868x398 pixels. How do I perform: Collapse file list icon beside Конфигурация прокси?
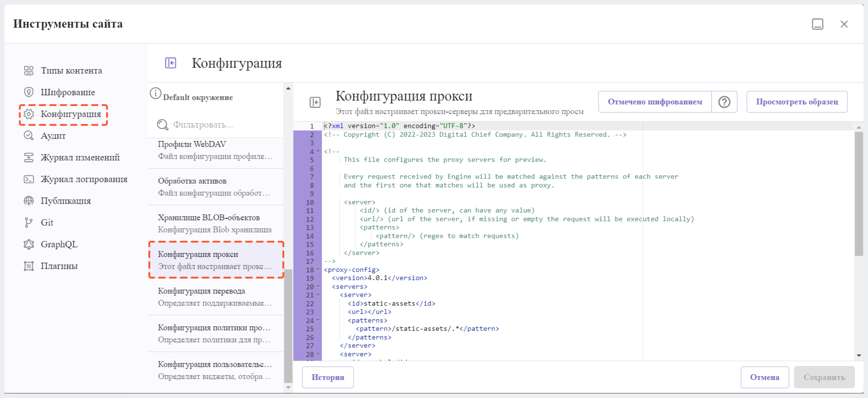click(x=315, y=102)
